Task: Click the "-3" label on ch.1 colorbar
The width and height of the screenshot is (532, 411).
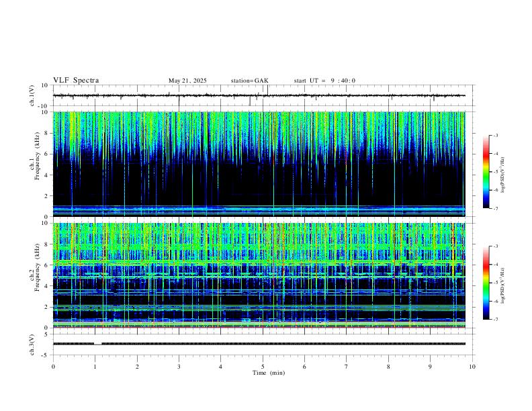Action: (496, 135)
